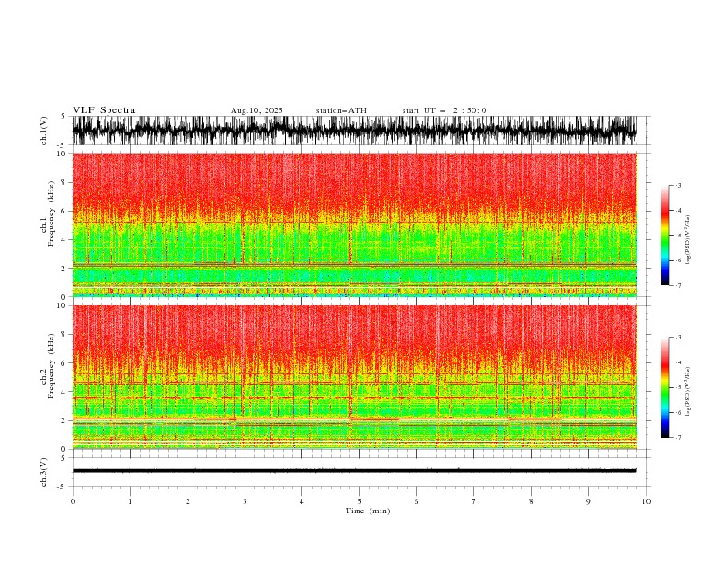Click the ch.1 frequency tick label "6"
The image size is (728, 563).
[x=64, y=212]
